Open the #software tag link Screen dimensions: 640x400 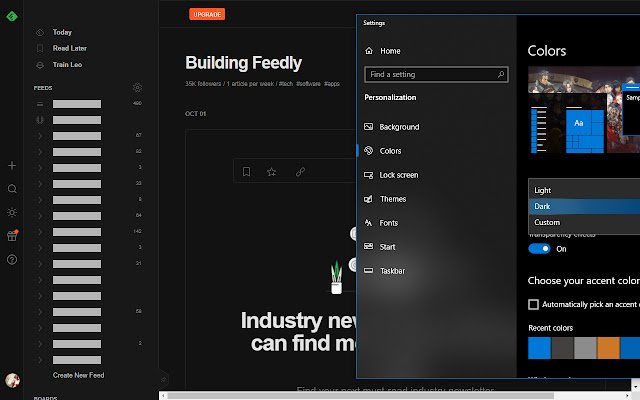coord(308,84)
